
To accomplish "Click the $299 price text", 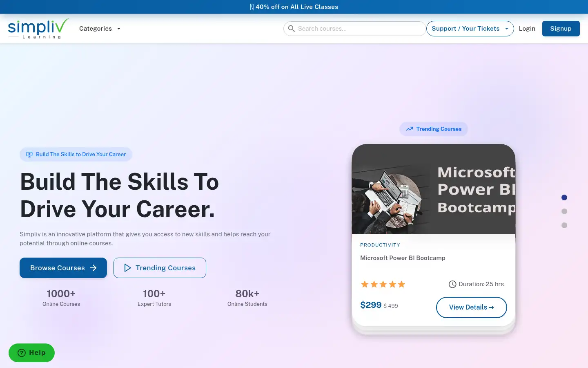I will click(371, 305).
